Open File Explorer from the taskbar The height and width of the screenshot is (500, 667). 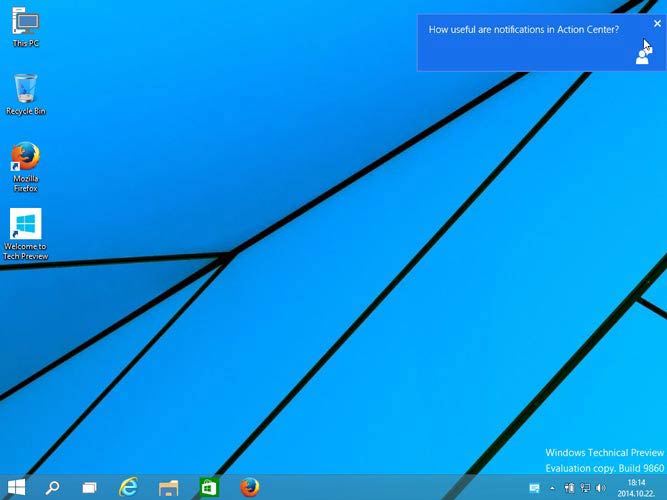point(168,488)
